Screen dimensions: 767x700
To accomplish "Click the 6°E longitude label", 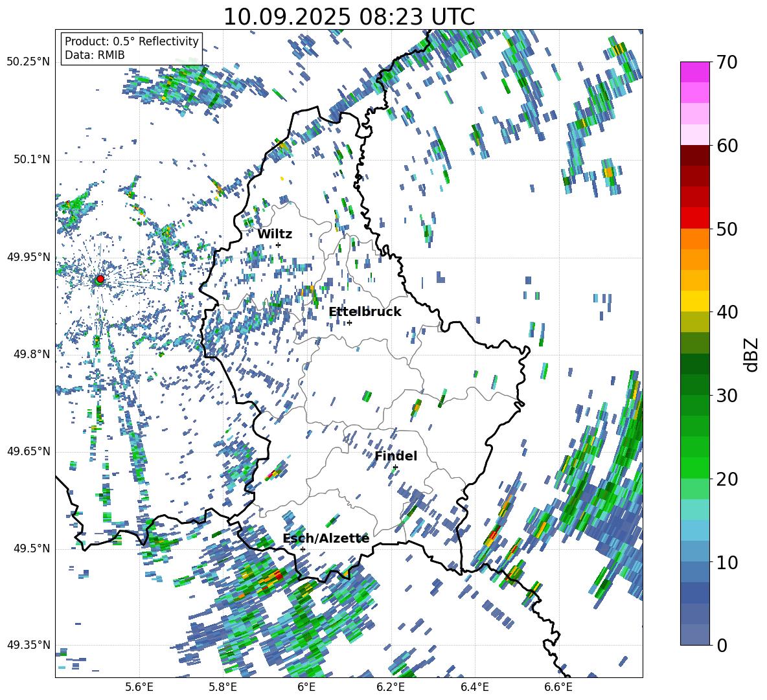I will (306, 688).
